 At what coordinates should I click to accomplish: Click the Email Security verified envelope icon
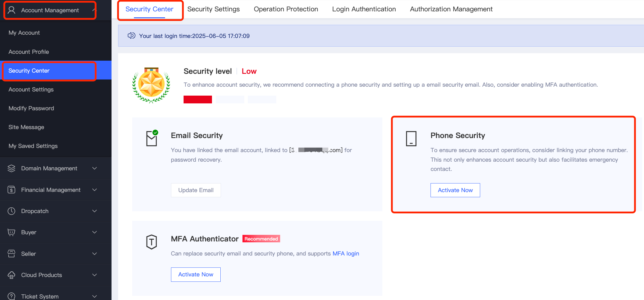pyautogui.click(x=152, y=138)
